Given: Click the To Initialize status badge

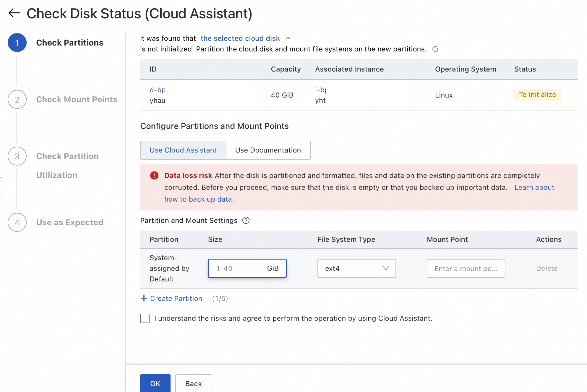Looking at the screenshot, I should click(x=537, y=95).
